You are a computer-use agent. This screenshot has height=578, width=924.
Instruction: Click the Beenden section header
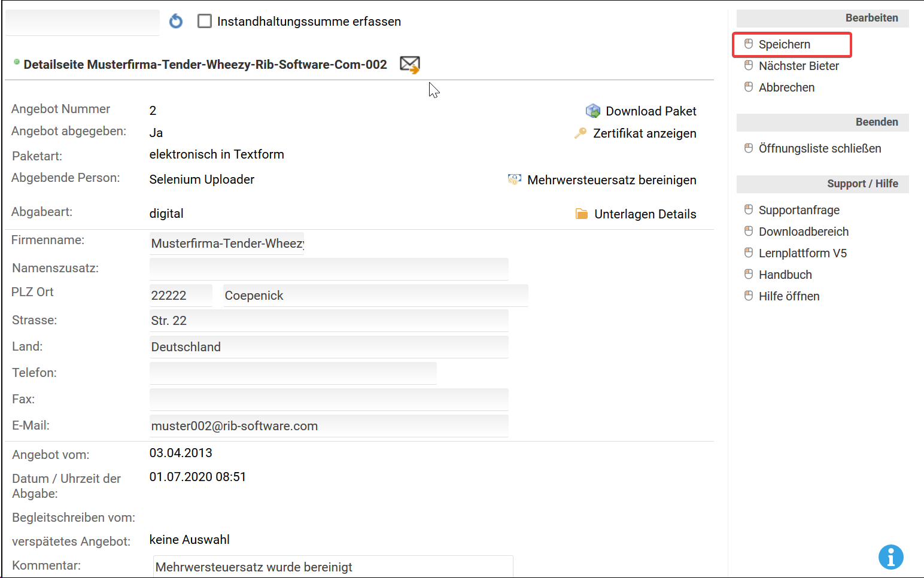tap(822, 122)
